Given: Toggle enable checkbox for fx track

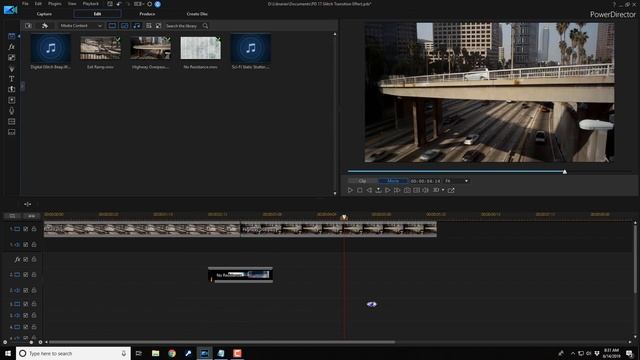Looking at the screenshot, I should 25,259.
